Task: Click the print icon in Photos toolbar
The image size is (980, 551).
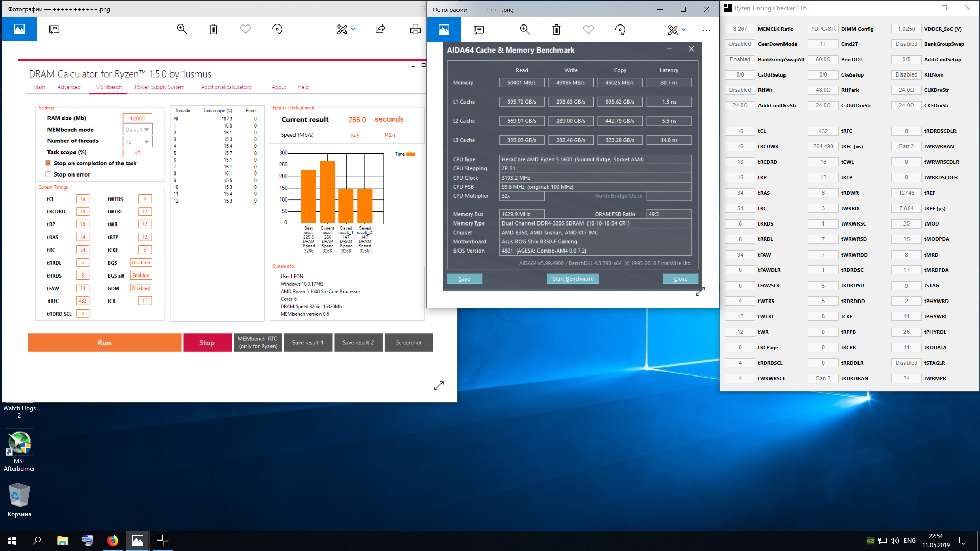Action: tap(415, 29)
